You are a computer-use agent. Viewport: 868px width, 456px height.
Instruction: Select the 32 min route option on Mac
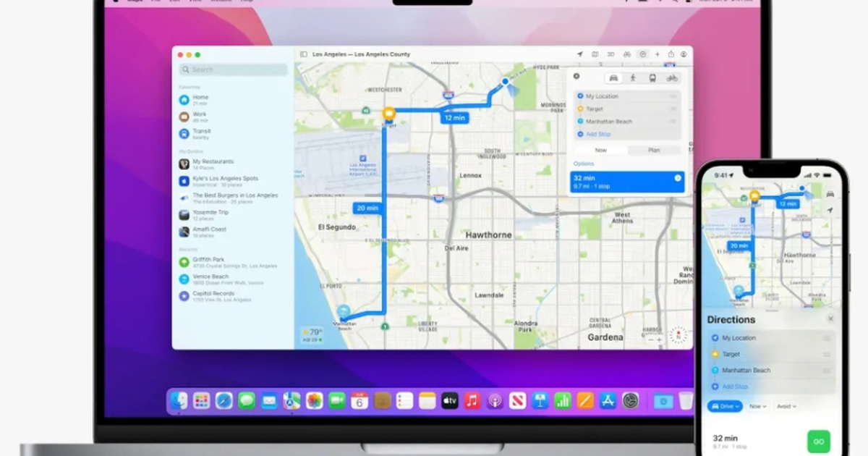(626, 182)
